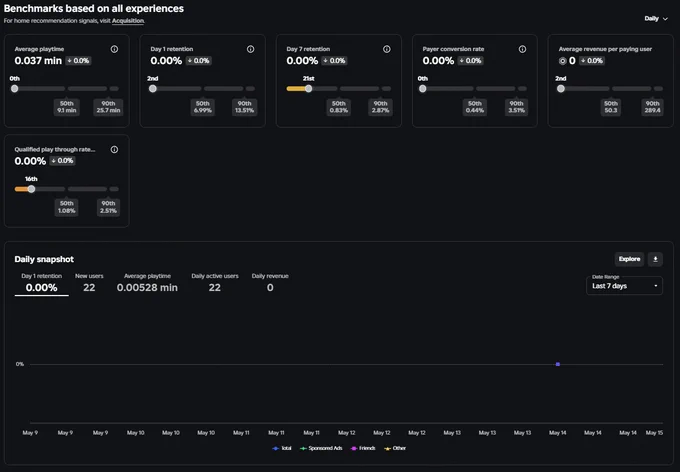Image resolution: width=680 pixels, height=472 pixels.
Task: Click the 50th 0.44% benchmark label
Action: [x=475, y=107]
